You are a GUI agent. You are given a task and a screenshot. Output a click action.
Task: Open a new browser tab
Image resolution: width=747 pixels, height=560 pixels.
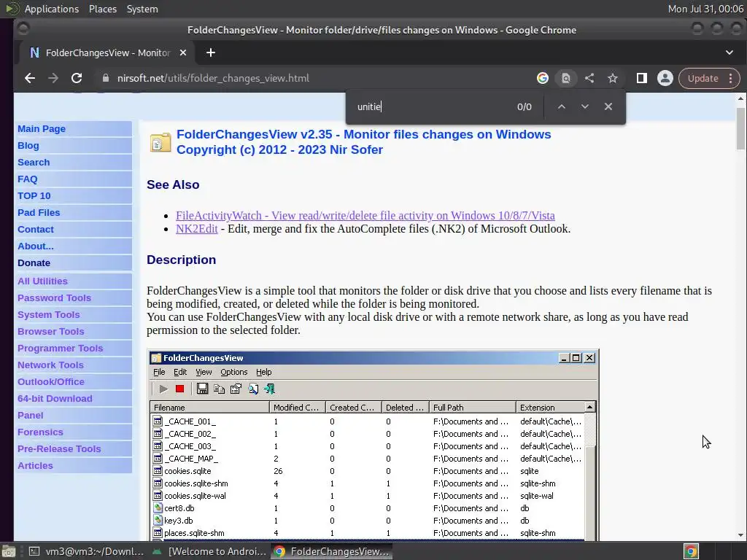(211, 52)
